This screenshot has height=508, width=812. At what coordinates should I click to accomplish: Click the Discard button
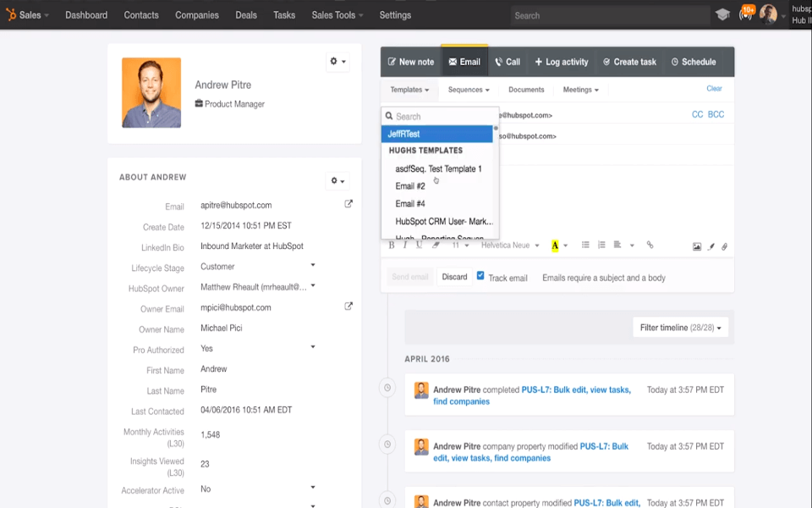454,277
